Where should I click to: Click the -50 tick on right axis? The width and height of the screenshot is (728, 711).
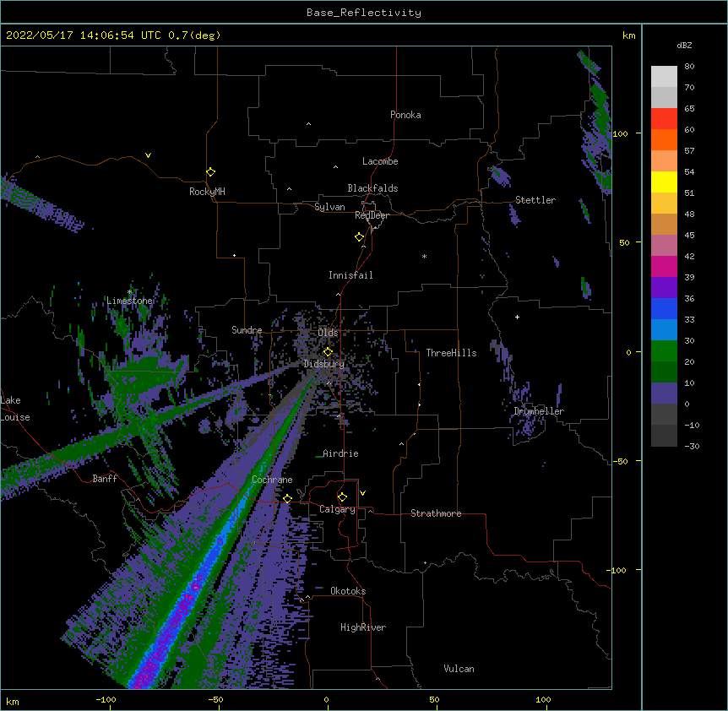(x=620, y=461)
